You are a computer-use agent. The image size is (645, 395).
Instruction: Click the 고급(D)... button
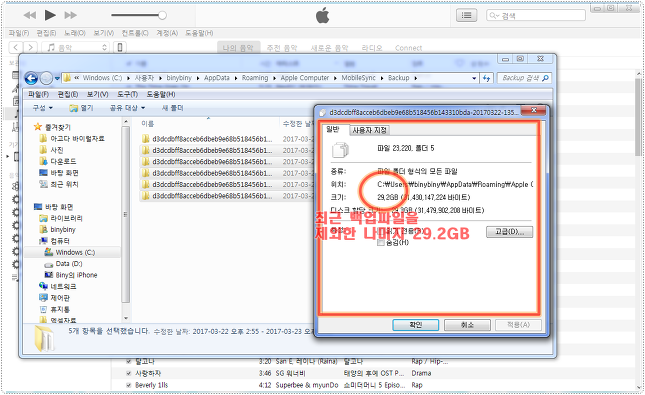tap(509, 232)
